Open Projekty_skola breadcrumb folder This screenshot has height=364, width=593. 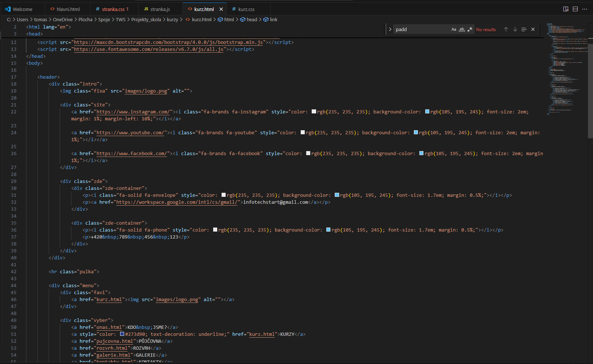(x=146, y=19)
